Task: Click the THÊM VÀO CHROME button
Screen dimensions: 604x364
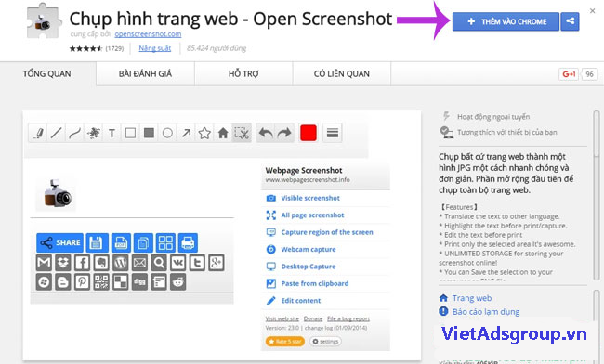Action: point(506,21)
